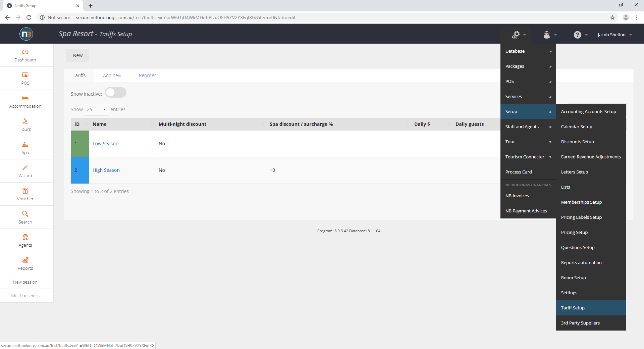This screenshot has height=349, width=644.
Task: Open Letters Setup submenu item
Action: pos(591,172)
